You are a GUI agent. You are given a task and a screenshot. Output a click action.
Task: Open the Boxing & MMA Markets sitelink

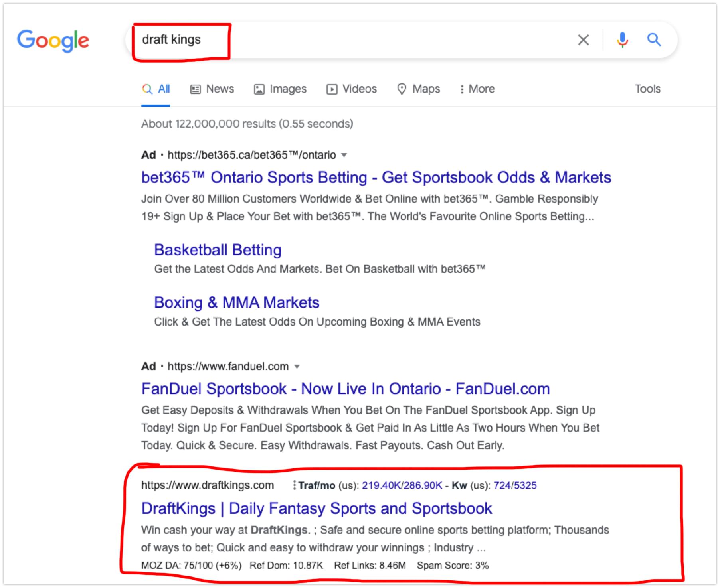point(237,303)
